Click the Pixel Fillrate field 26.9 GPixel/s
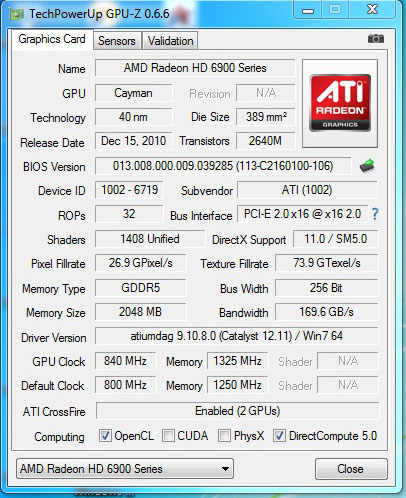The height and width of the screenshot is (498, 406). pyautogui.click(x=141, y=263)
